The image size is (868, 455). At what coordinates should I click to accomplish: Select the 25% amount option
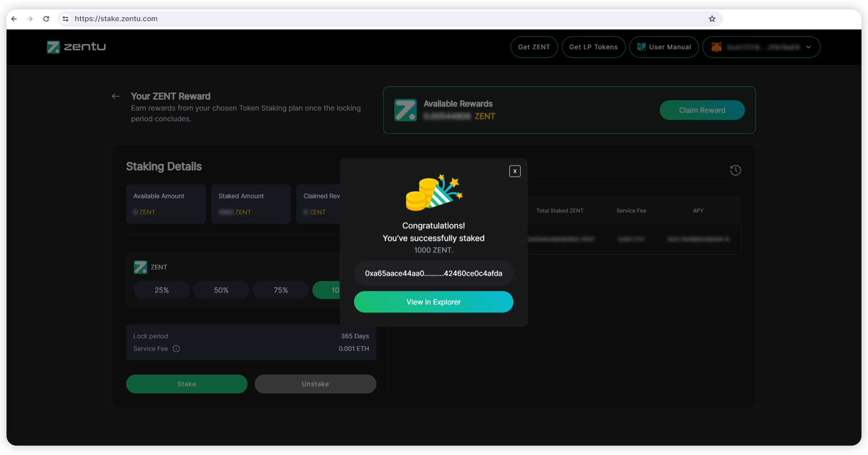(161, 290)
